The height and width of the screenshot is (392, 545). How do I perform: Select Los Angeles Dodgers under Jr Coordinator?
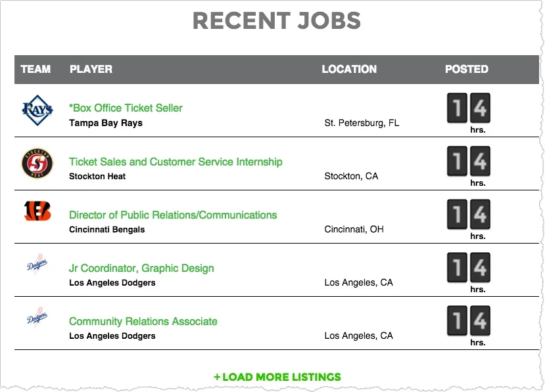112,282
